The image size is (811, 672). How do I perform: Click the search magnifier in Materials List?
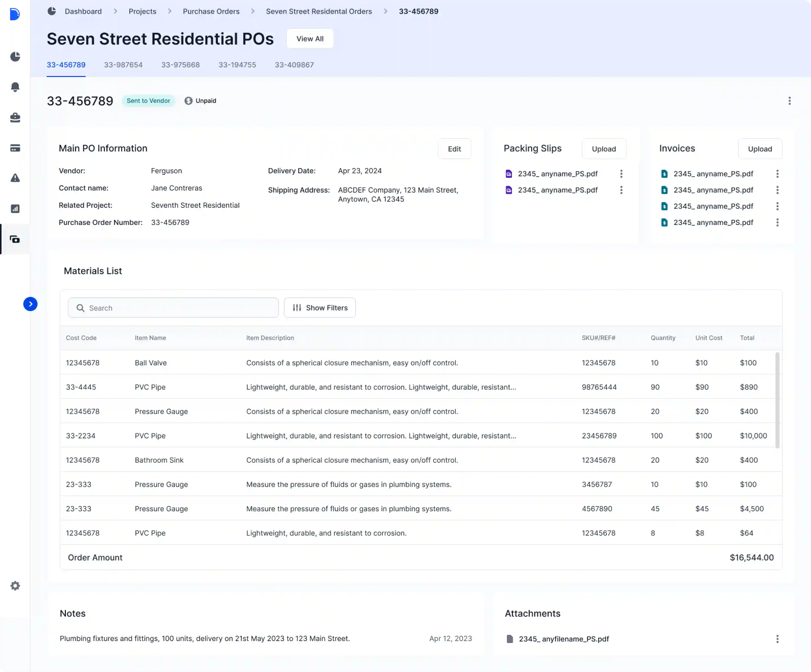point(81,308)
